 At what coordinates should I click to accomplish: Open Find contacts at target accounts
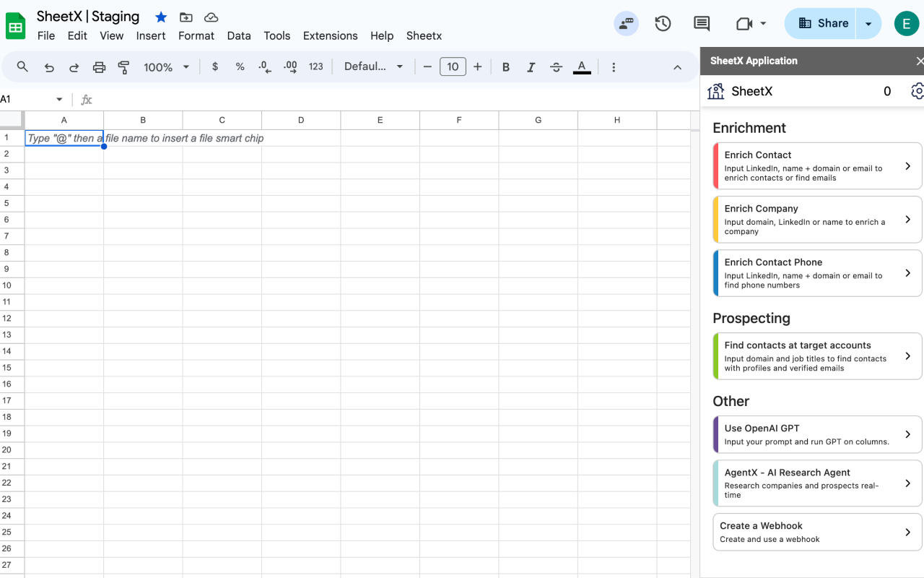click(x=817, y=356)
